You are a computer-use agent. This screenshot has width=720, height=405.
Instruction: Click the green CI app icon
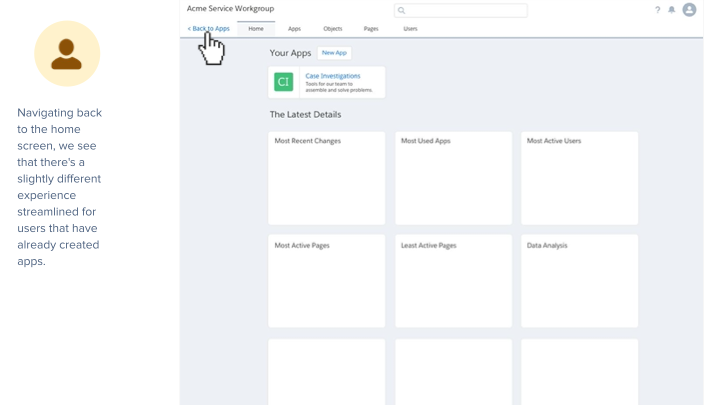tap(284, 82)
